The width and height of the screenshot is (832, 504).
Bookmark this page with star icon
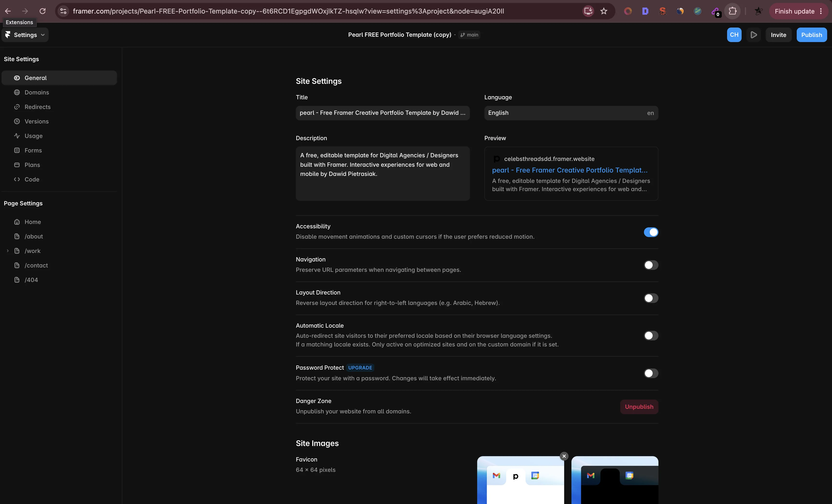(604, 11)
